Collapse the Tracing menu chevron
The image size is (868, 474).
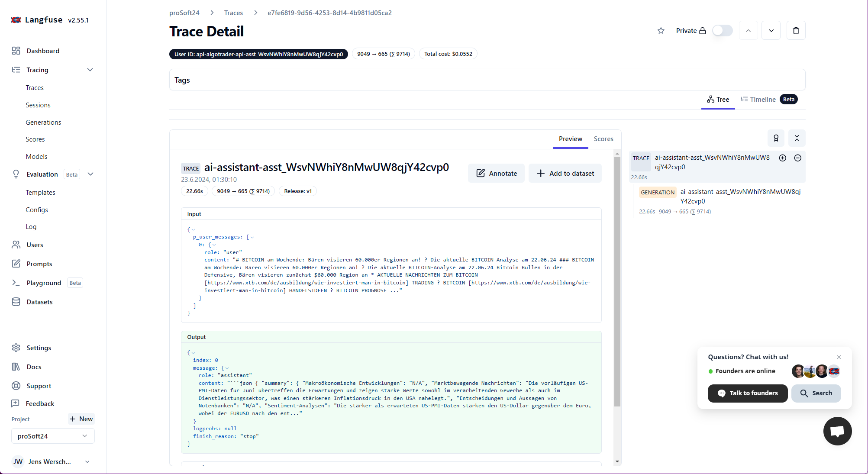pos(90,70)
